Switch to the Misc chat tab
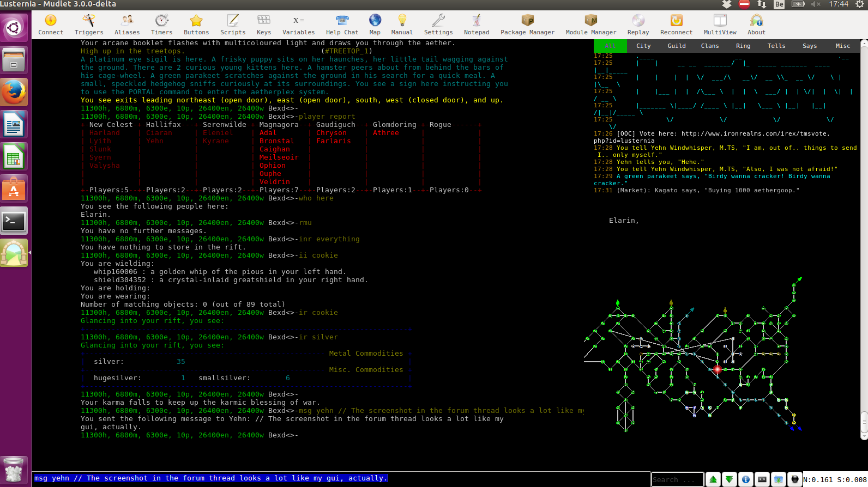 click(843, 46)
